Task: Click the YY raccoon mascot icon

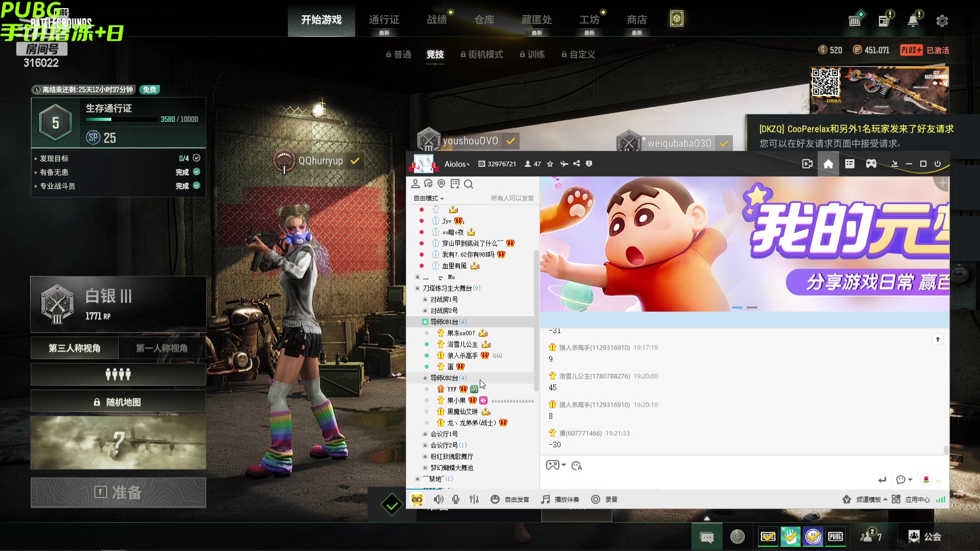Action: [x=417, y=499]
